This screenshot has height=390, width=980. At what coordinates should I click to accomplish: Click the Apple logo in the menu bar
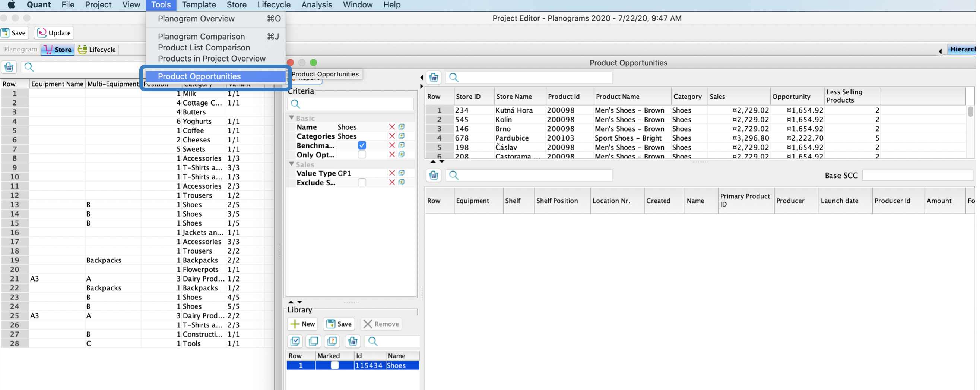tap(12, 5)
